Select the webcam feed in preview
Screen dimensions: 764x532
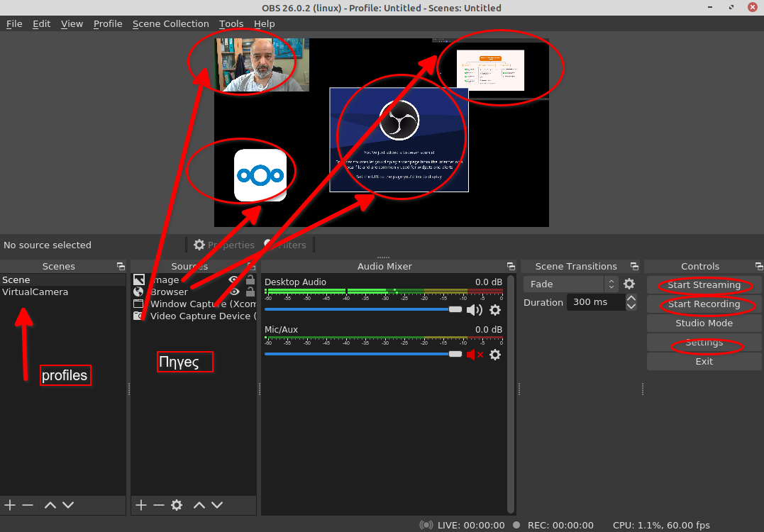click(262, 65)
